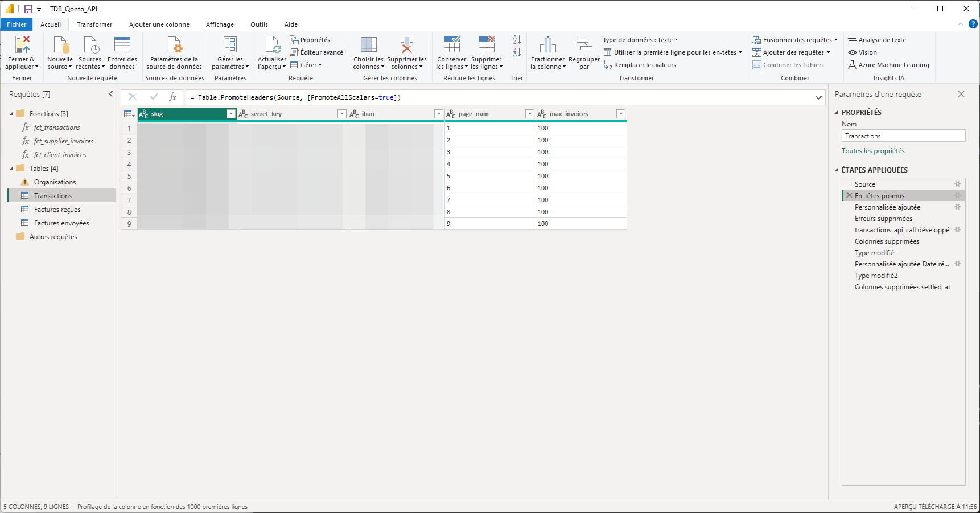This screenshot has height=513, width=980.
Task: Click Entrer des données icon
Action: [122, 45]
